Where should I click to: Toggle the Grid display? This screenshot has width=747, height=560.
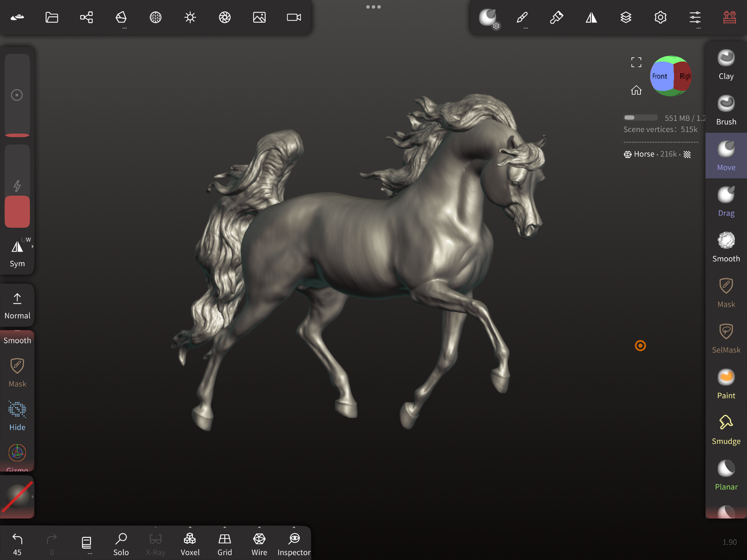pyautogui.click(x=224, y=544)
